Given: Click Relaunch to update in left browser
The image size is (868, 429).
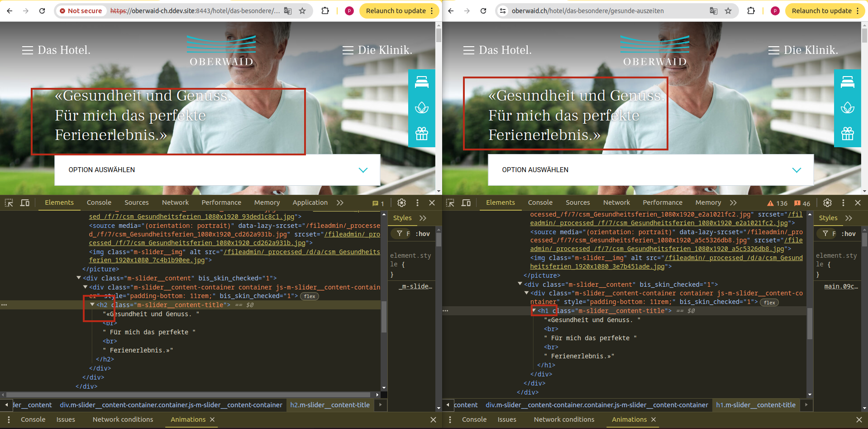Looking at the screenshot, I should pos(399,11).
